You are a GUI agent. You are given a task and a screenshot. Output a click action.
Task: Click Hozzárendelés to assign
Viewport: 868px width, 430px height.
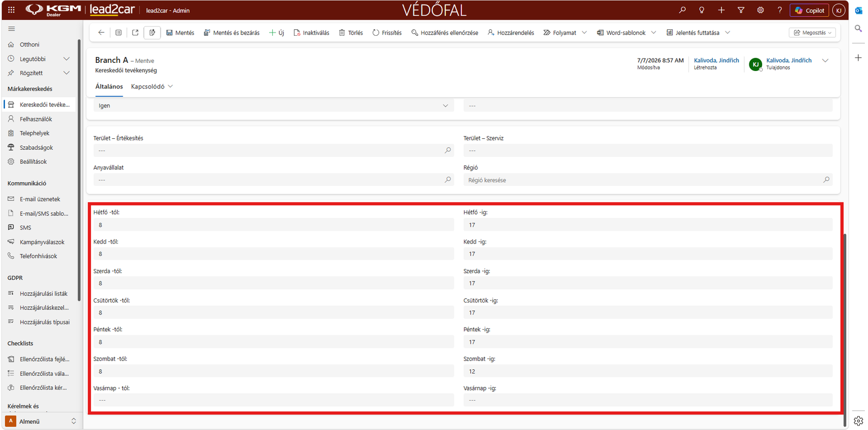coord(511,33)
